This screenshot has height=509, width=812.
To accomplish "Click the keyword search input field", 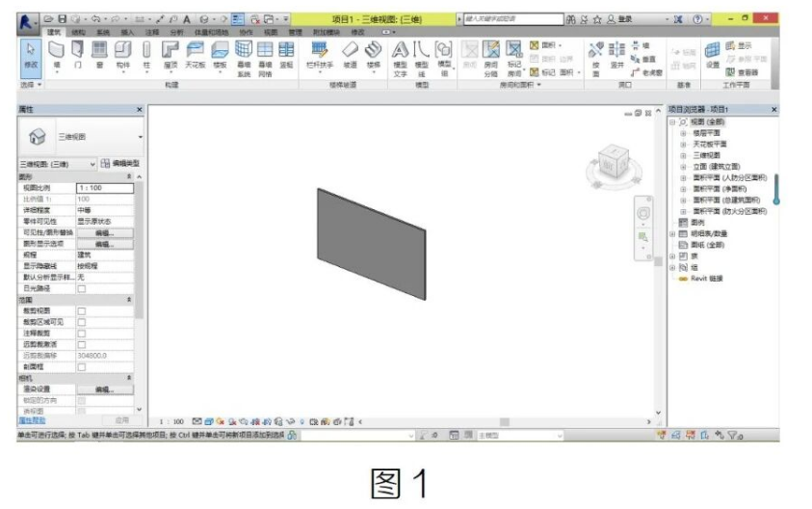I will [x=513, y=19].
